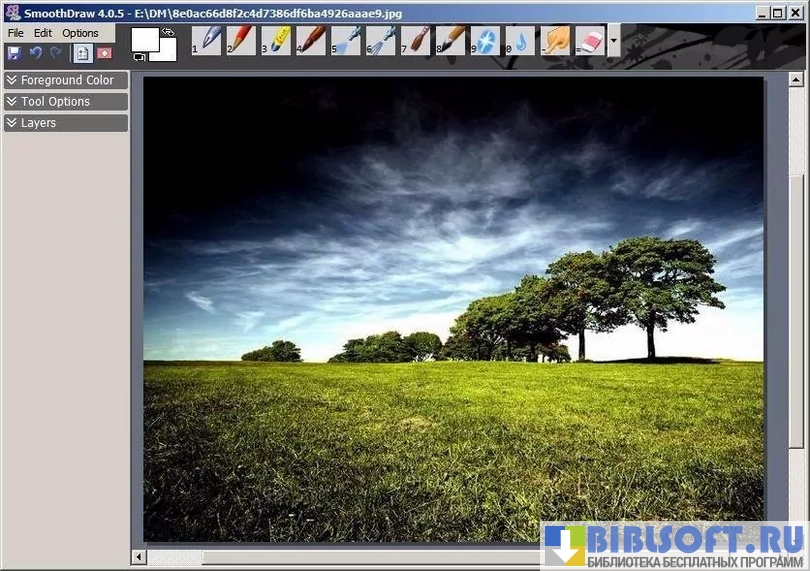Image resolution: width=810 pixels, height=571 pixels.
Task: Expand the Foreground Color panel
Action: pyautogui.click(x=65, y=80)
